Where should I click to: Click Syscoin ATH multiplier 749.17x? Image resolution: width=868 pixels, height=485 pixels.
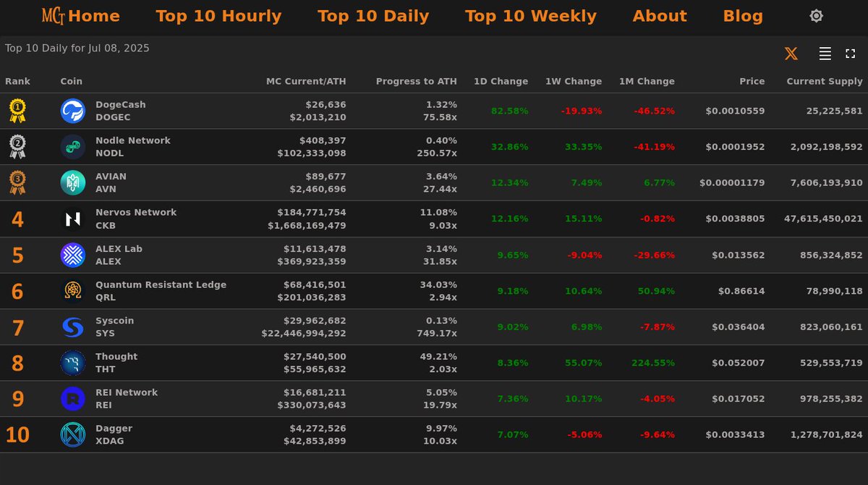[437, 333]
